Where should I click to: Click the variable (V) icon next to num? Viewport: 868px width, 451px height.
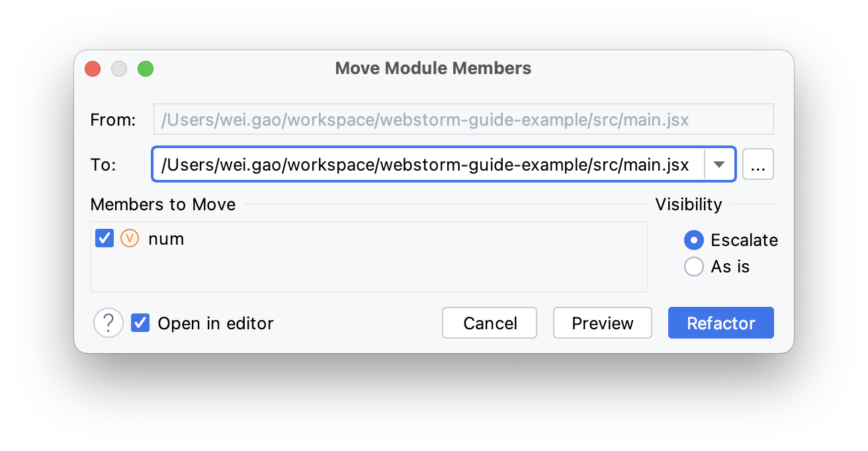click(130, 238)
